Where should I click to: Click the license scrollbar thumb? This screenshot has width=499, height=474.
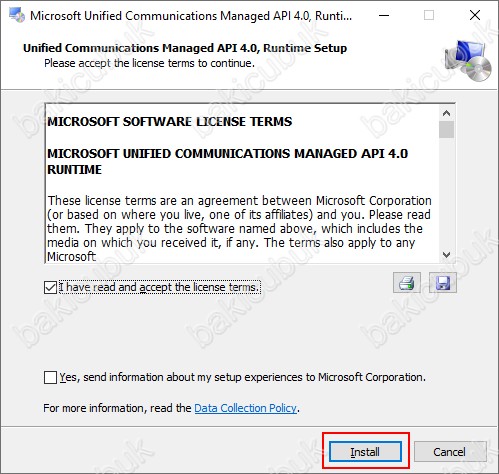click(446, 129)
